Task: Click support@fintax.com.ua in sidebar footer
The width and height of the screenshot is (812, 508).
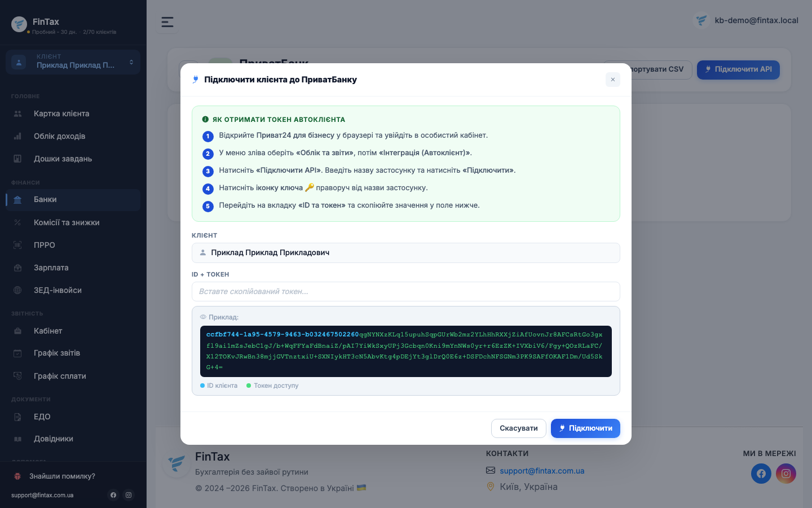Action: pos(42,495)
